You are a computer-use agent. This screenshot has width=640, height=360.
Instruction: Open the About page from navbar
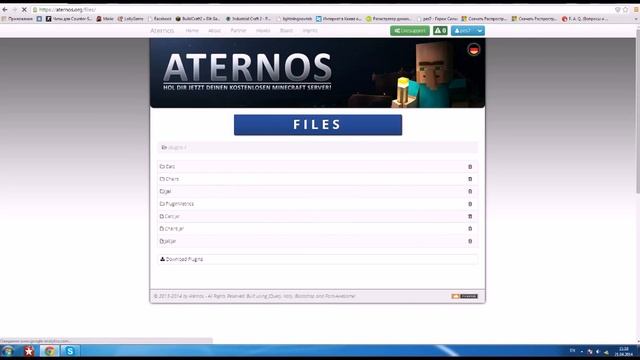[x=214, y=31]
